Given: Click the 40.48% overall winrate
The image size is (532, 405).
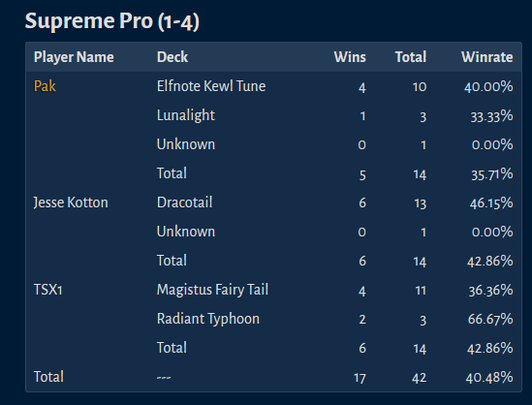Looking at the screenshot, I should click(x=489, y=378).
